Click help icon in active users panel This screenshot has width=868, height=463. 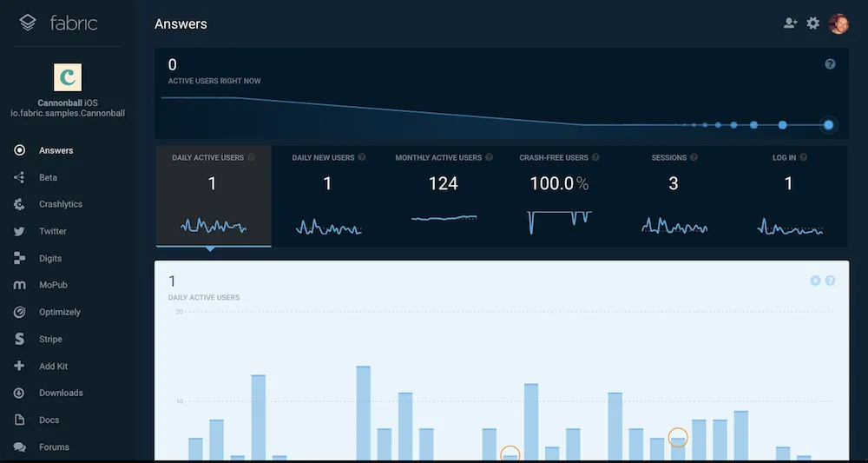[830, 64]
